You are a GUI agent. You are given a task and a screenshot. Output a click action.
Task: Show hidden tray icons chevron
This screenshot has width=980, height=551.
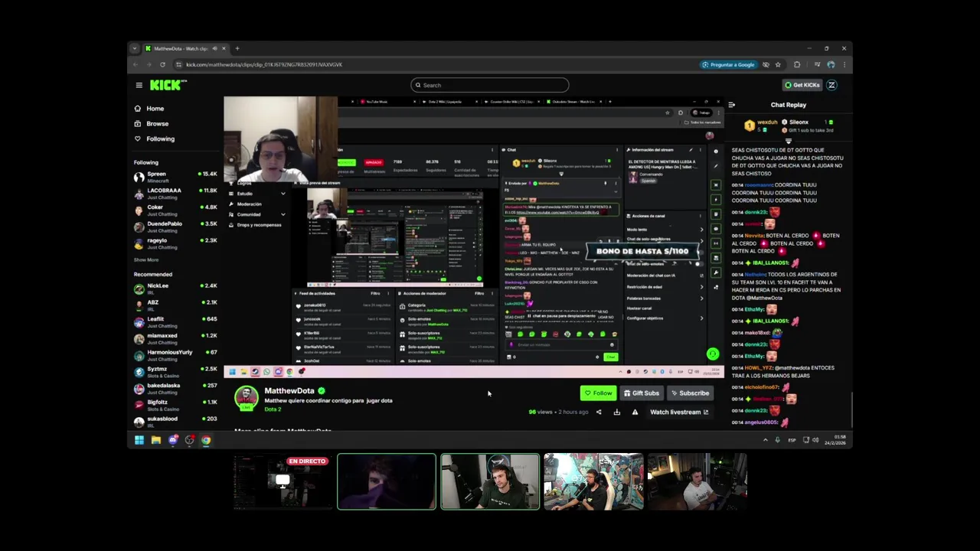click(x=765, y=440)
